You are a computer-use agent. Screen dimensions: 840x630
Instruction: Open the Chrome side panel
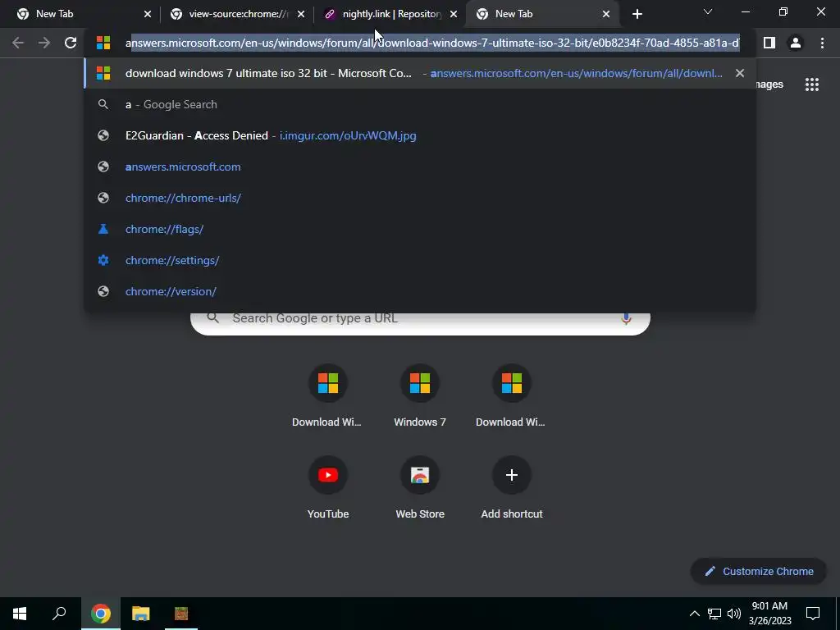pos(769,43)
